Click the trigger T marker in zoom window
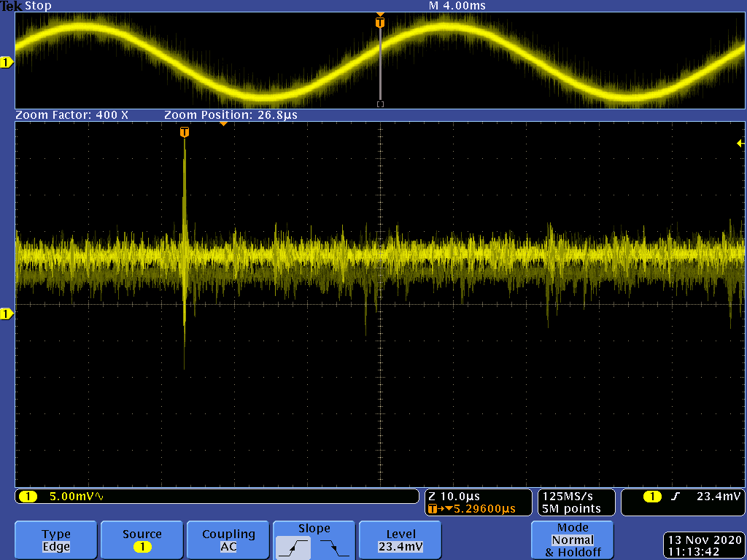 (x=185, y=132)
